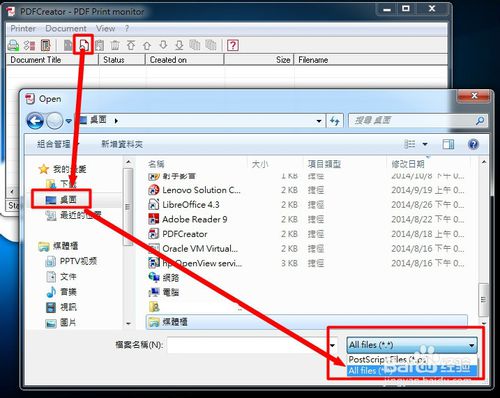Click the search magnifier icon
The width and height of the screenshot is (500, 398).
480,121
